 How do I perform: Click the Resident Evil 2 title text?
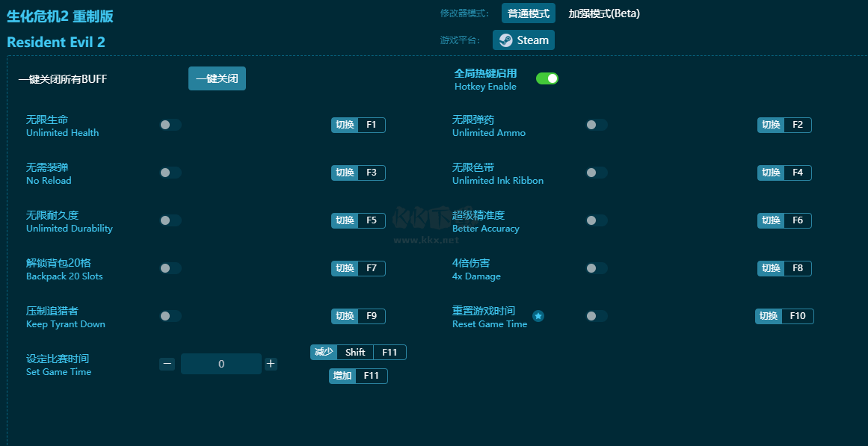(56, 42)
